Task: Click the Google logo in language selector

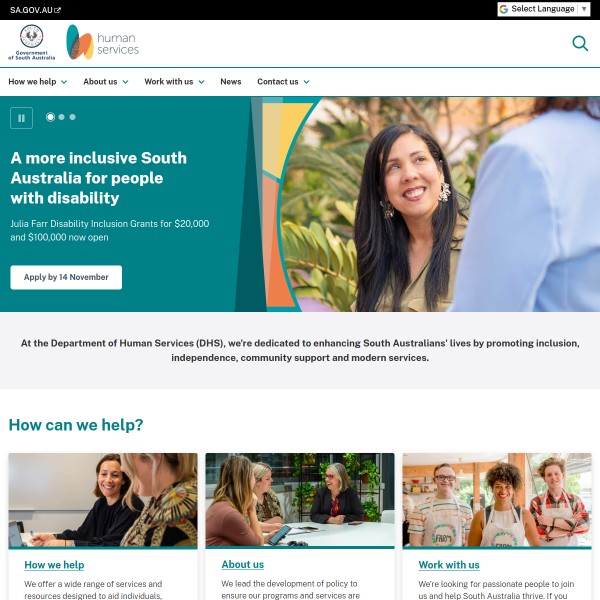Action: tap(504, 9)
